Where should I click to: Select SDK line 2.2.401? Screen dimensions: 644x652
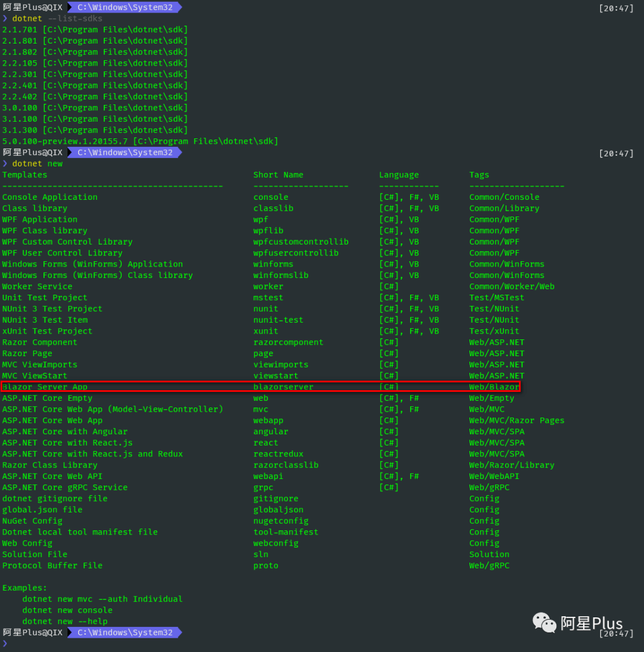pyautogui.click(x=95, y=86)
